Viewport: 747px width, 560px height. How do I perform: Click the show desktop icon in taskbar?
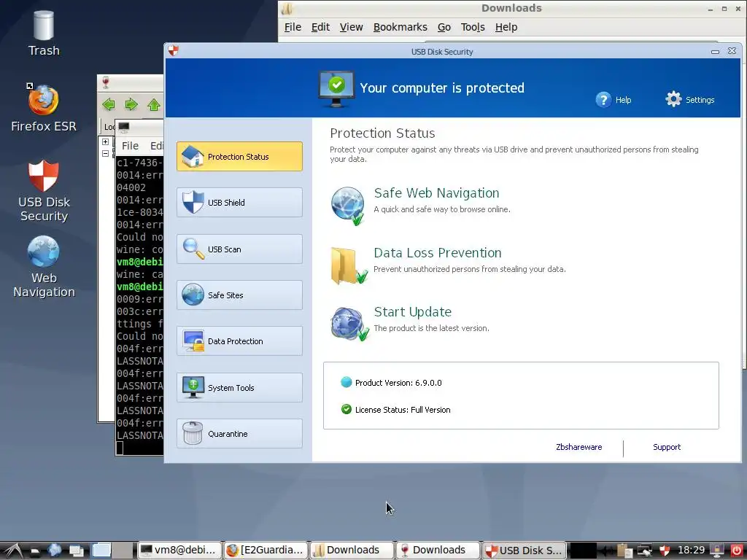coord(76,551)
